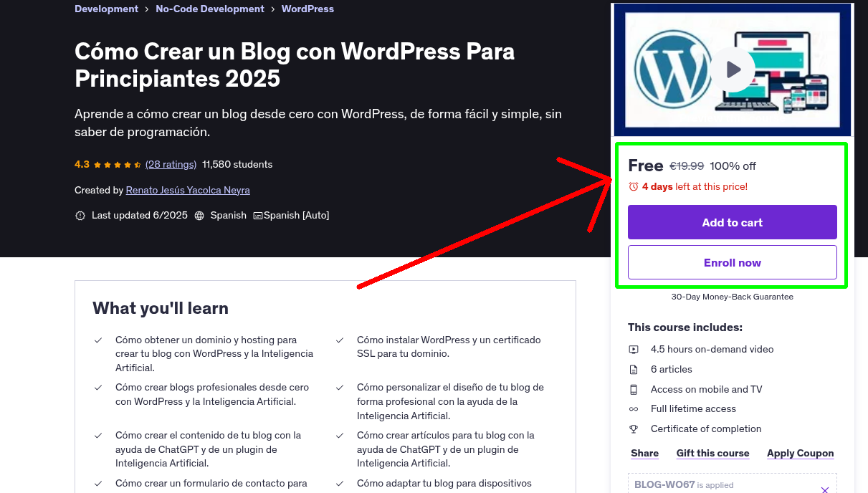Screen dimensions: 868x493
Task: Click 'Certificate of completion' text
Action: 706,429
